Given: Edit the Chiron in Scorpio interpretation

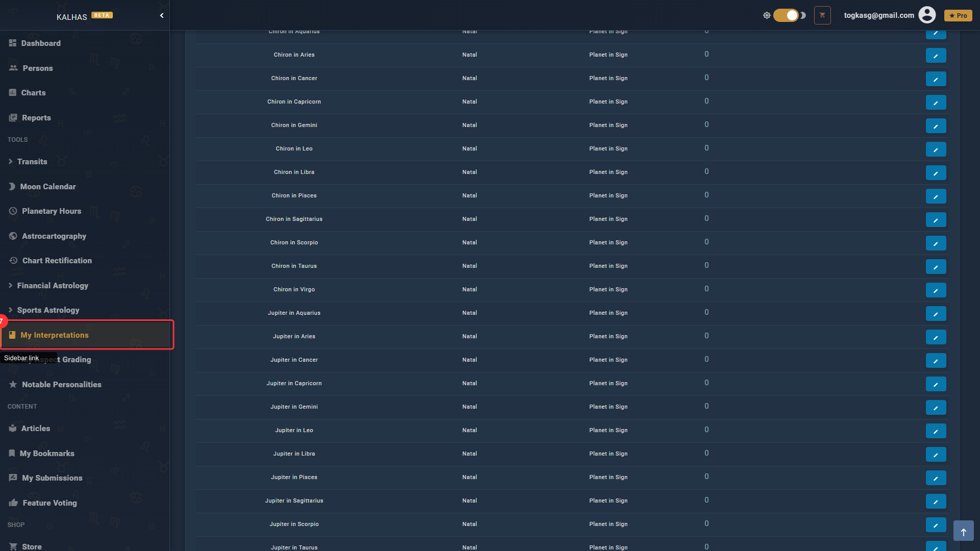Looking at the screenshot, I should [936, 243].
